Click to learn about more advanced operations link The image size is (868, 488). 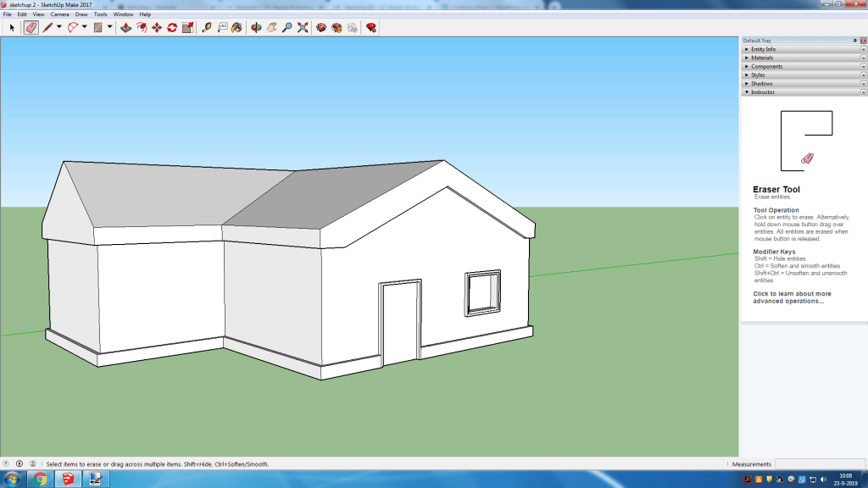coord(792,297)
